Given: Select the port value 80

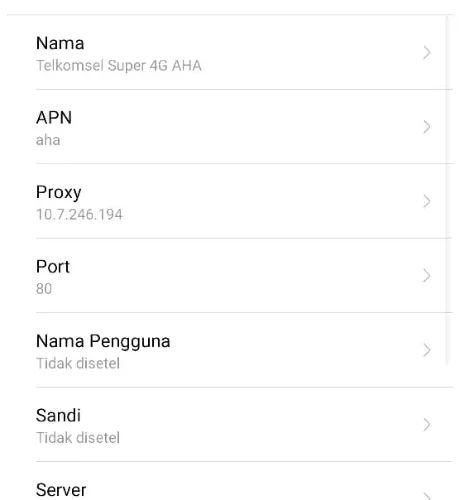Looking at the screenshot, I should [44, 289].
